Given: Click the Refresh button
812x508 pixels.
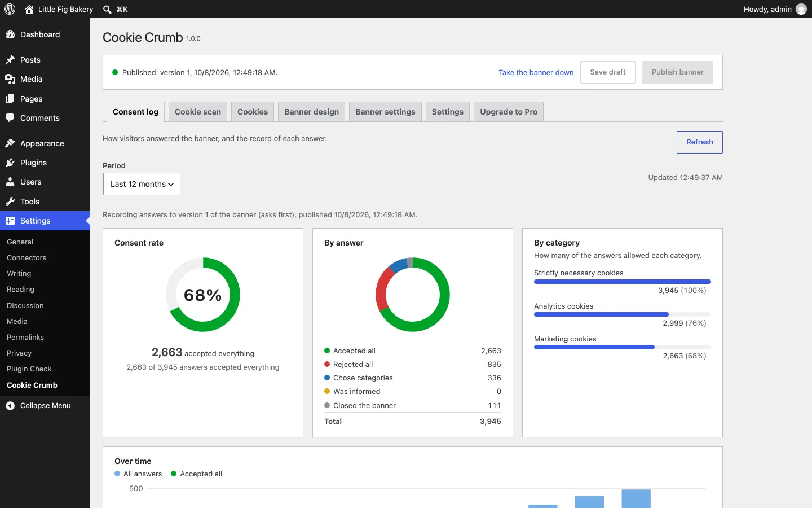Looking at the screenshot, I should (700, 142).
